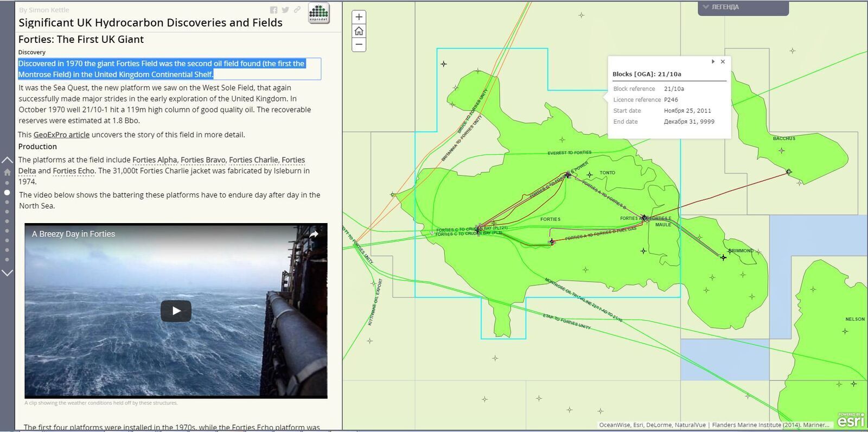
Task: Click start date value 'Ноября 25, 2011'
Action: (687, 111)
